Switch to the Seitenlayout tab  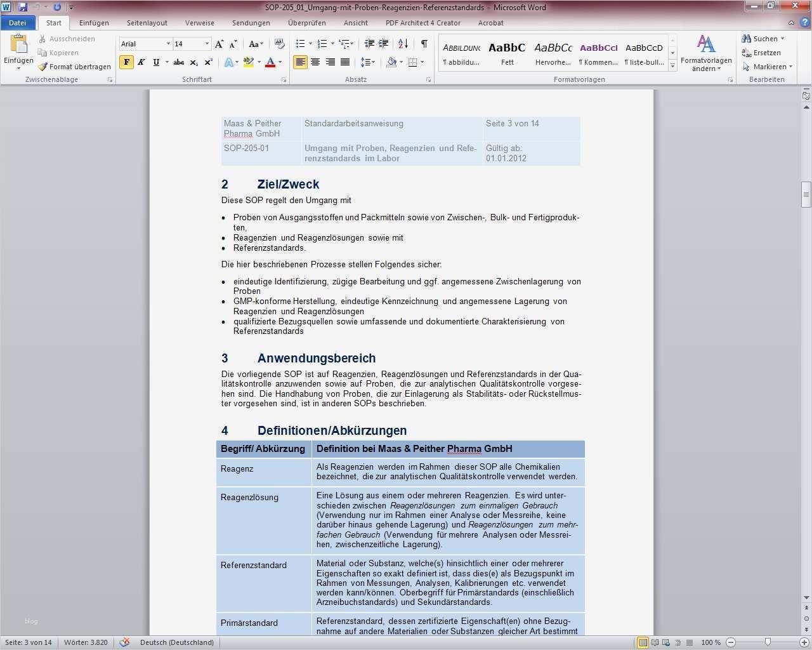click(147, 23)
